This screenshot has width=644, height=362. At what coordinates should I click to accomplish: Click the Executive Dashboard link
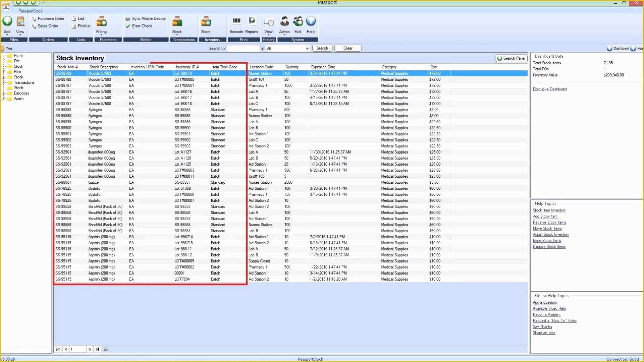pyautogui.click(x=550, y=89)
